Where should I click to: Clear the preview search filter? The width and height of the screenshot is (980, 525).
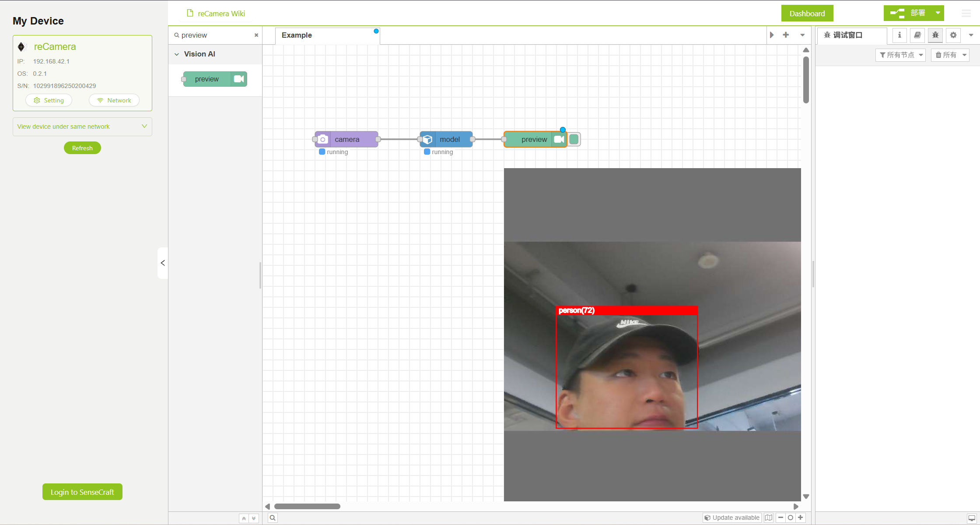click(256, 35)
